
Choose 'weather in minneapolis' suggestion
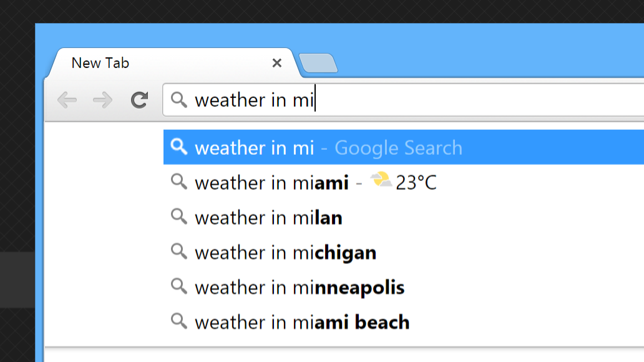300,288
